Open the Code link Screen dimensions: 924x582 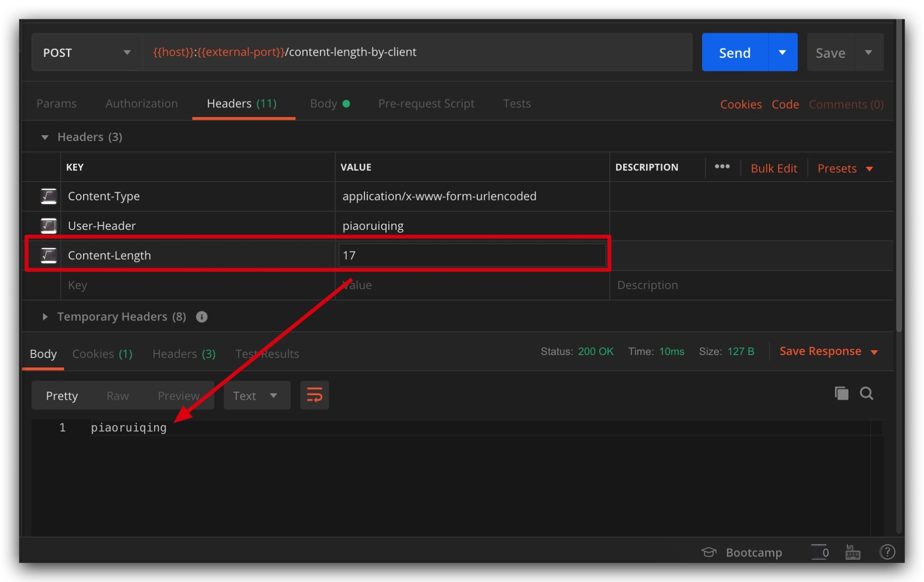coord(785,104)
